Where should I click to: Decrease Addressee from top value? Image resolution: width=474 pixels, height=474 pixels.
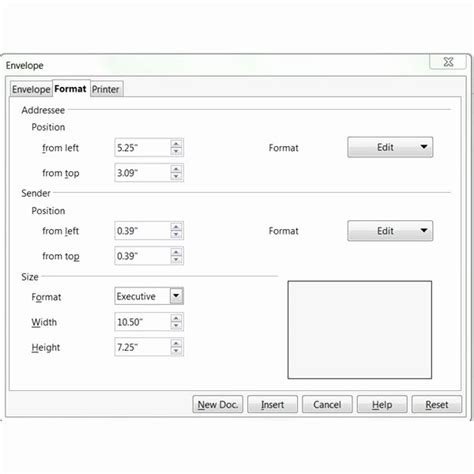pyautogui.click(x=176, y=177)
